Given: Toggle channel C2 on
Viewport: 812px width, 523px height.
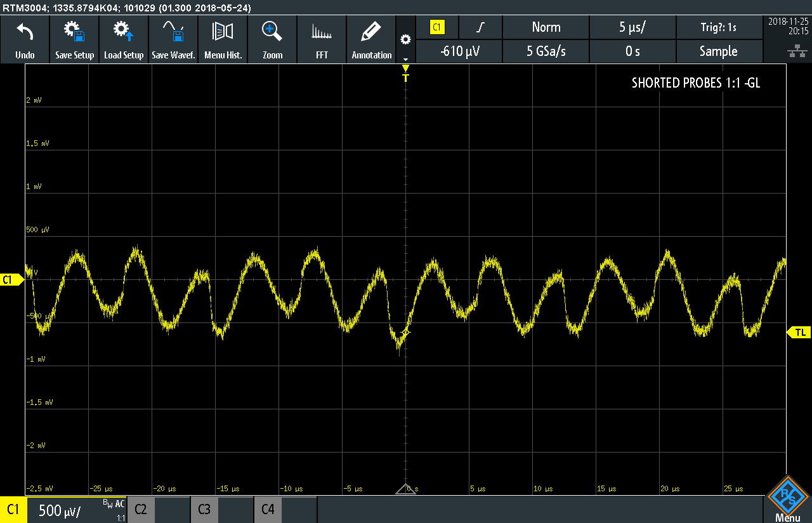Looking at the screenshot, I should [x=141, y=510].
